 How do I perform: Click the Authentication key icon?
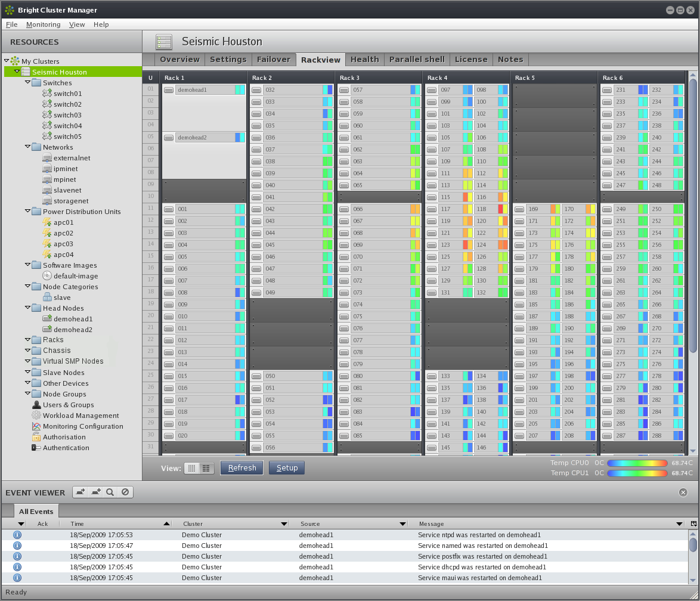coord(36,447)
